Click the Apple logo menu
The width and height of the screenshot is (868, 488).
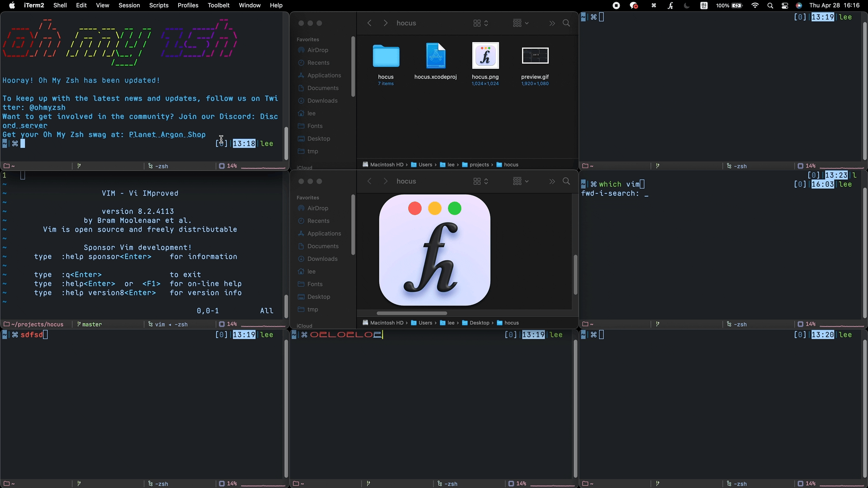tap(12, 5)
